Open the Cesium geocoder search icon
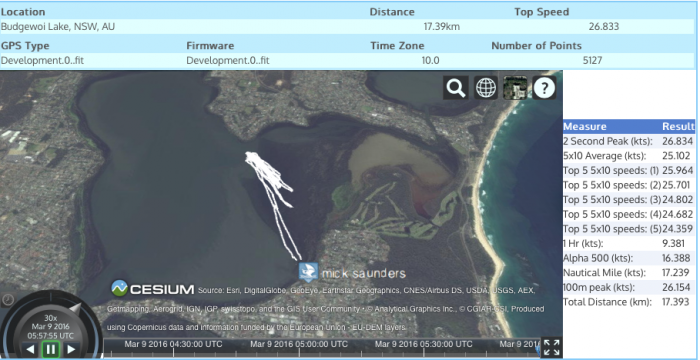This screenshot has height=360, width=700. click(455, 88)
